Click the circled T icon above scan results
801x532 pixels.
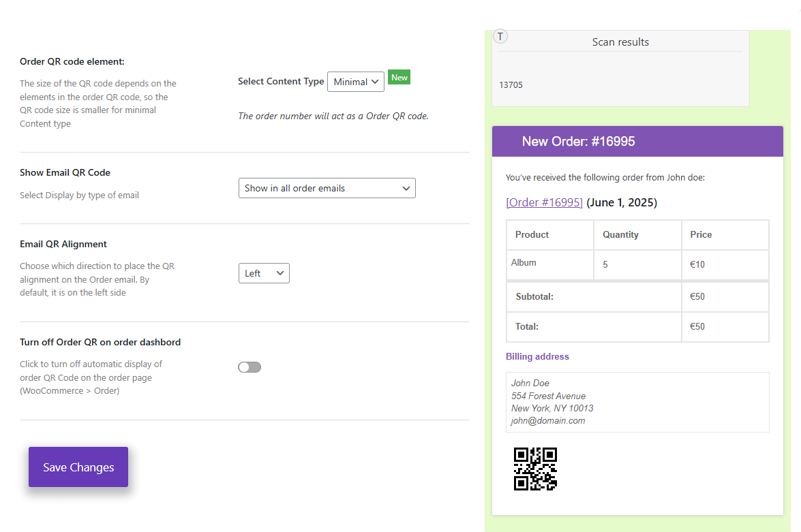500,36
